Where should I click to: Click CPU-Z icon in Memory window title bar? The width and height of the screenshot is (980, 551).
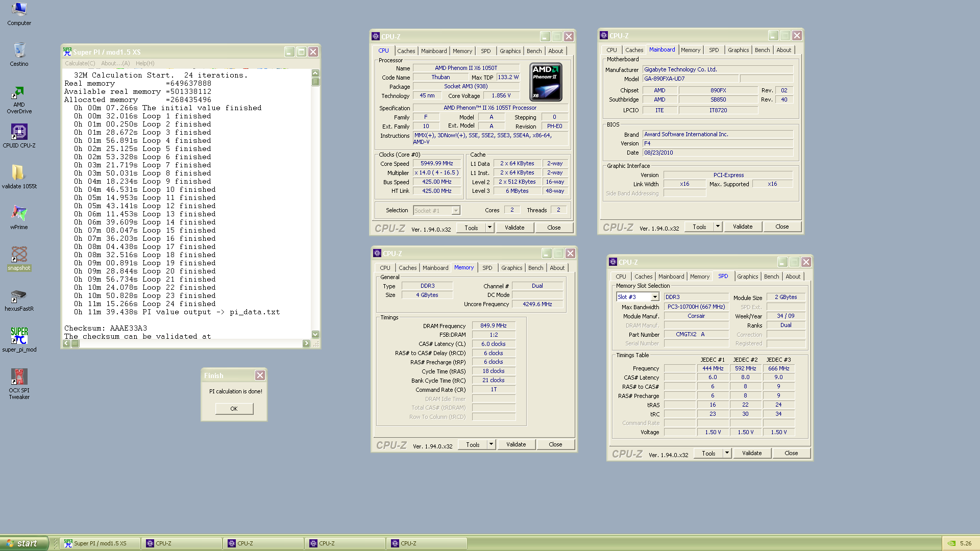(x=377, y=253)
